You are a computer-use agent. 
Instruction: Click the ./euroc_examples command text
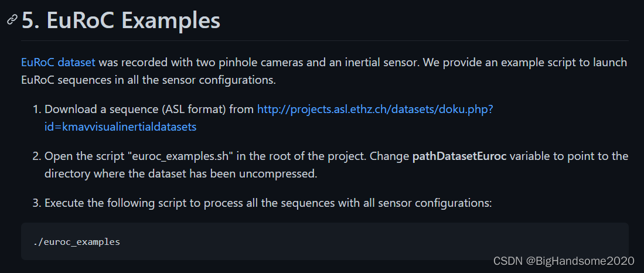pyautogui.click(x=76, y=242)
